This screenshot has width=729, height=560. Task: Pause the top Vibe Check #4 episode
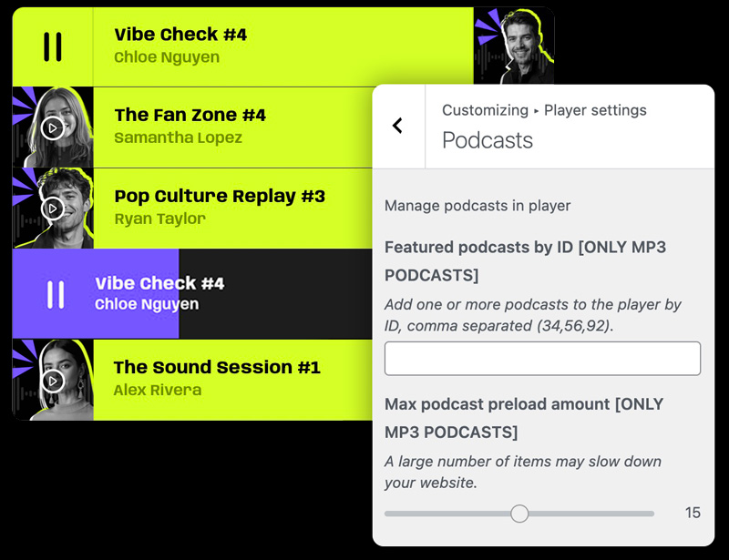tap(53, 46)
